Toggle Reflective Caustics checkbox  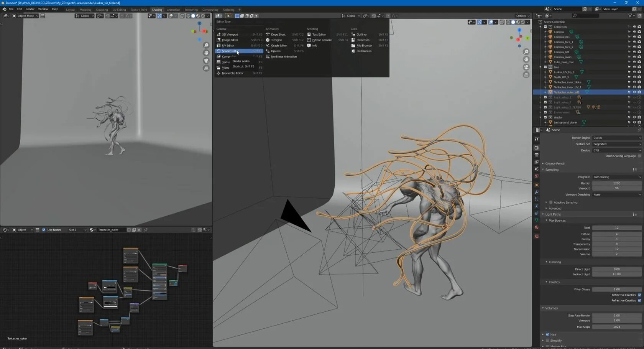pyautogui.click(x=639, y=295)
